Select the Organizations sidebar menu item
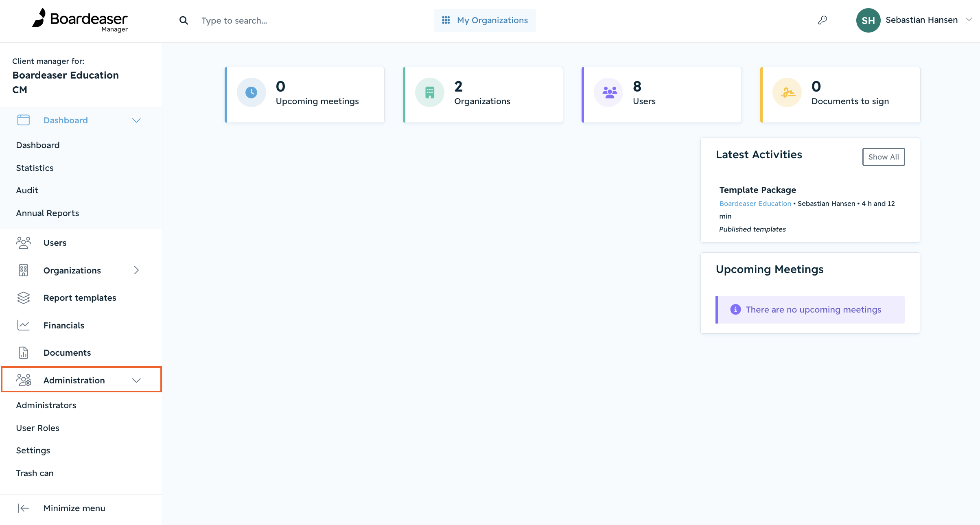 [x=72, y=271]
